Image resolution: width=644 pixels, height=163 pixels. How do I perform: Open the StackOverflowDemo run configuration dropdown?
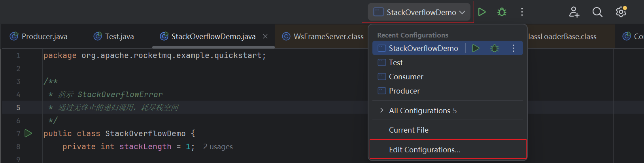coord(419,12)
